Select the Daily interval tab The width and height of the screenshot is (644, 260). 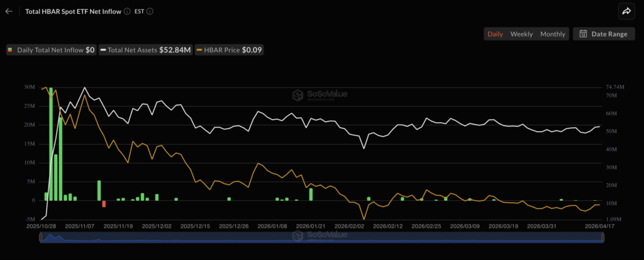495,34
